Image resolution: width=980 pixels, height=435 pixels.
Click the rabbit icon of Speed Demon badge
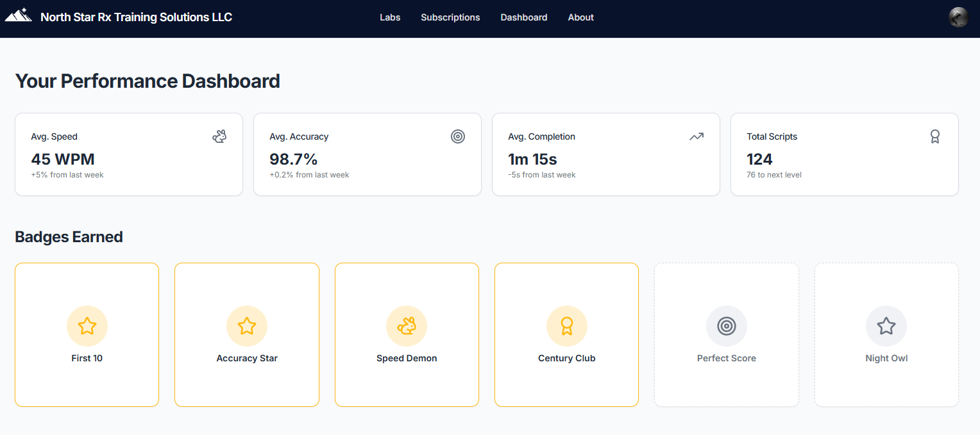tap(407, 326)
